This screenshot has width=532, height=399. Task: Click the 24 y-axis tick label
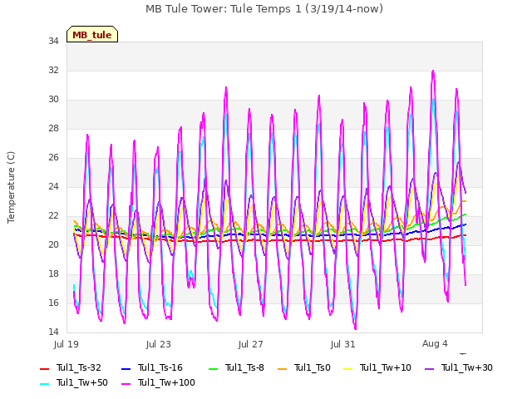[x=53, y=186]
